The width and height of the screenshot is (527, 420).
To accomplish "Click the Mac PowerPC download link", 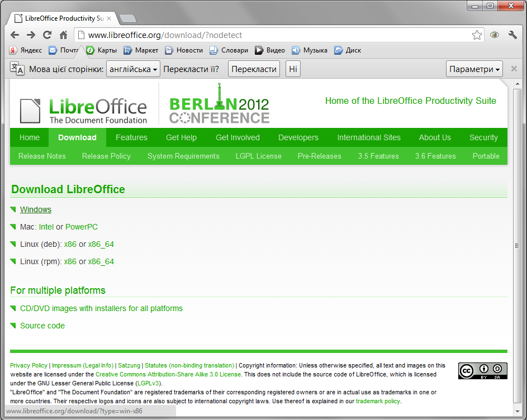I will pyautogui.click(x=82, y=227).
